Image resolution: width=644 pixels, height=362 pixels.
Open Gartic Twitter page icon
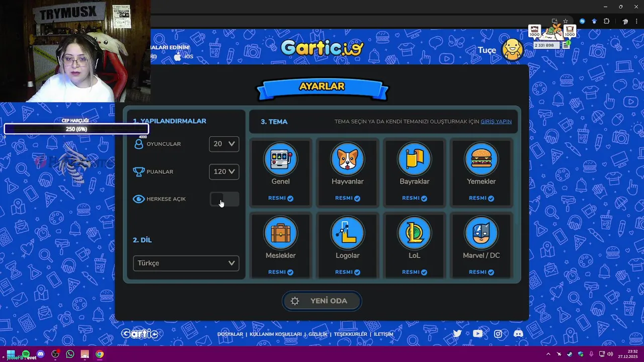(457, 333)
